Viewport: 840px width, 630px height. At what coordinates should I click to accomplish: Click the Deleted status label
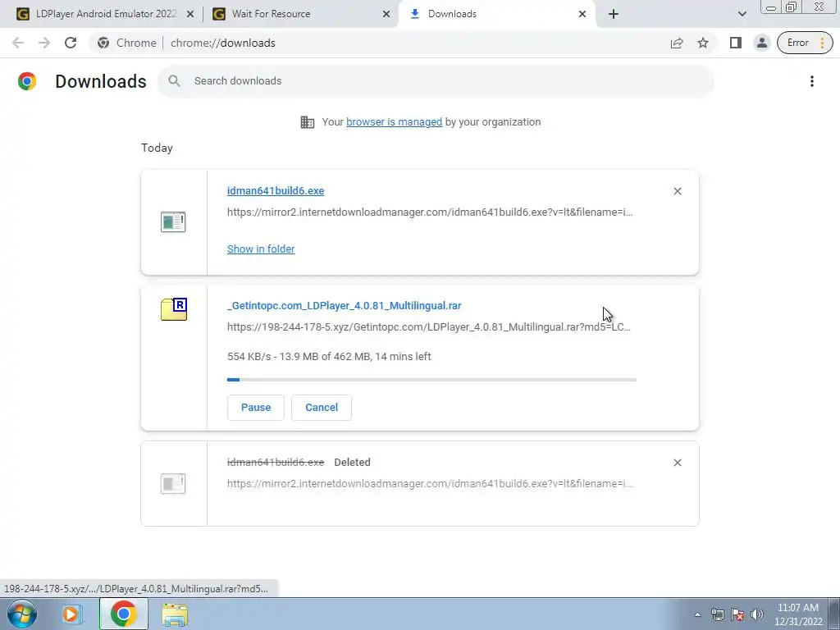pyautogui.click(x=352, y=463)
